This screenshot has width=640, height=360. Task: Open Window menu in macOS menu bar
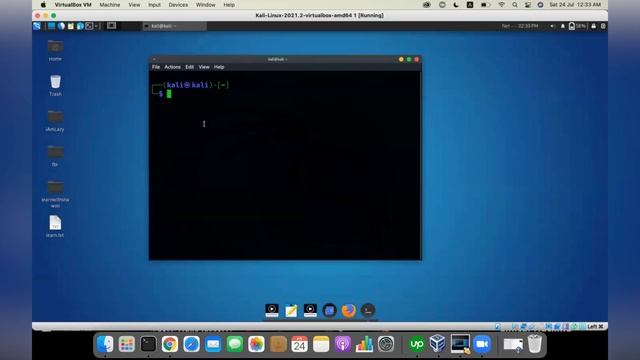pyautogui.click(x=205, y=5)
